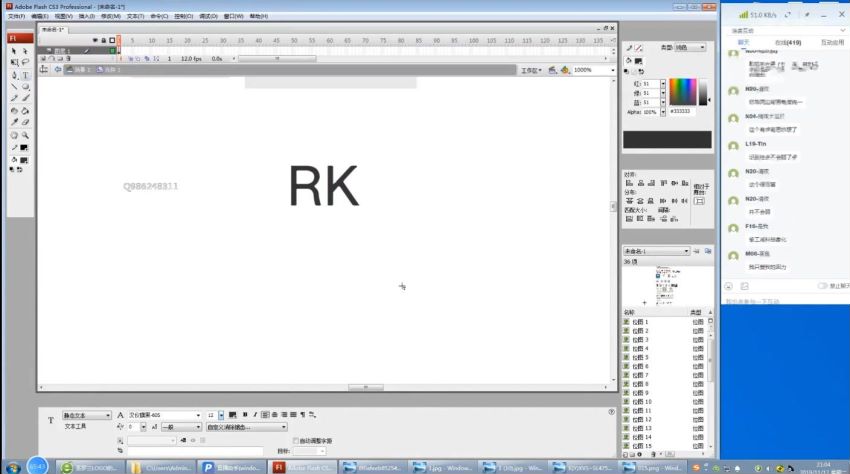Click the rainbow color spectrum picker
850x474 pixels.
tap(682, 92)
